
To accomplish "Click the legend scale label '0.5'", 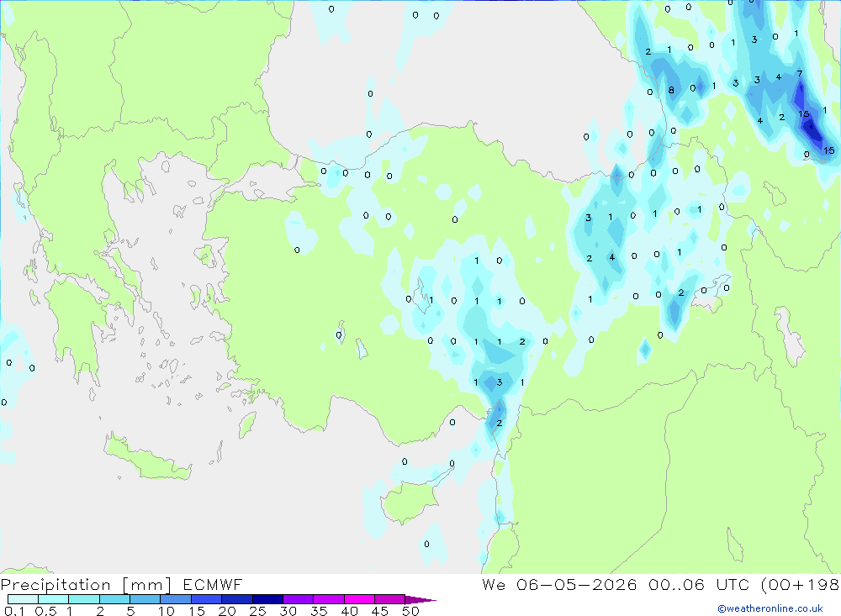I will pos(45,611).
